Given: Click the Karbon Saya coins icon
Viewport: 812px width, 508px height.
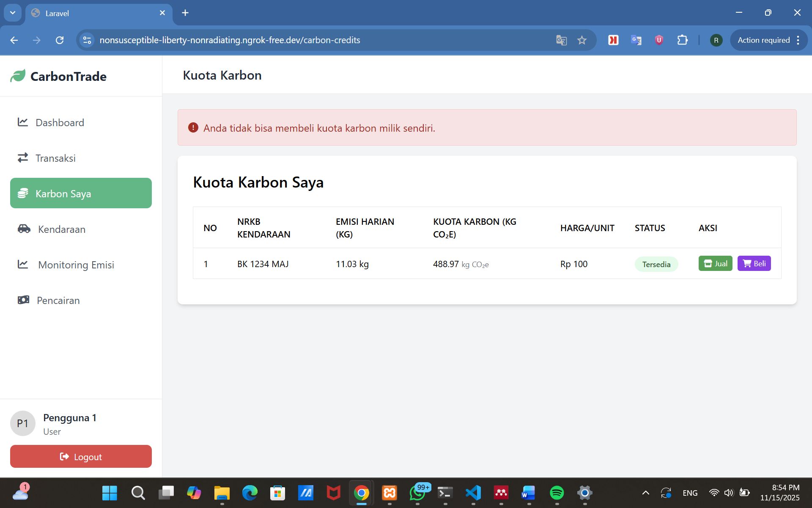Looking at the screenshot, I should pos(23,193).
